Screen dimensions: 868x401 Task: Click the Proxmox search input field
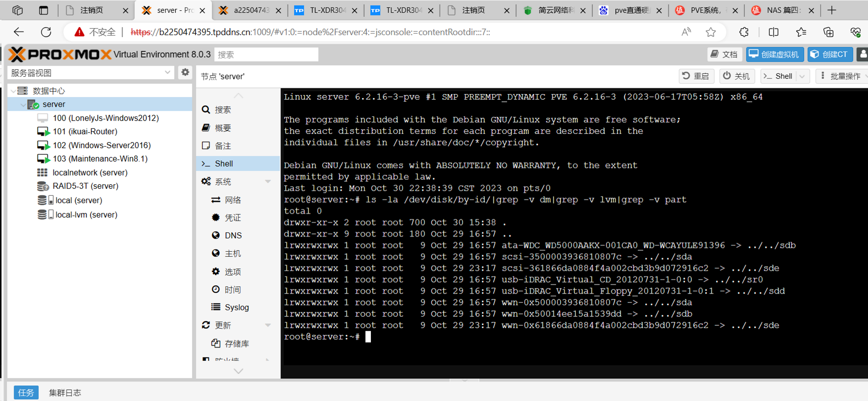266,55
